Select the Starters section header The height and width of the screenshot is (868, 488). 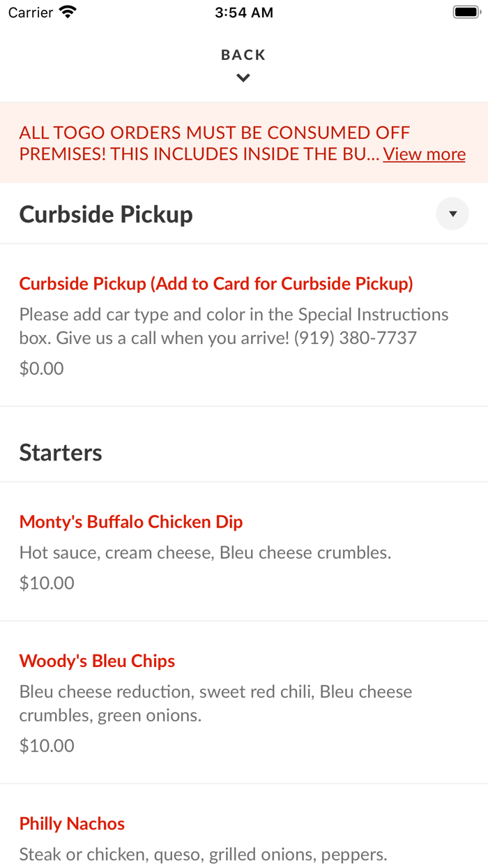pos(61,453)
